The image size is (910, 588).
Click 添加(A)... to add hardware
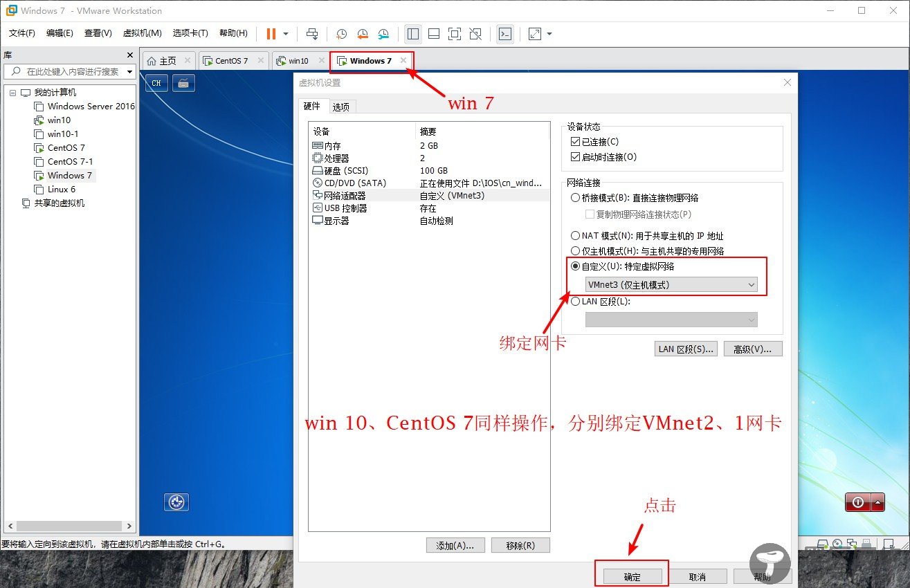pyautogui.click(x=455, y=545)
